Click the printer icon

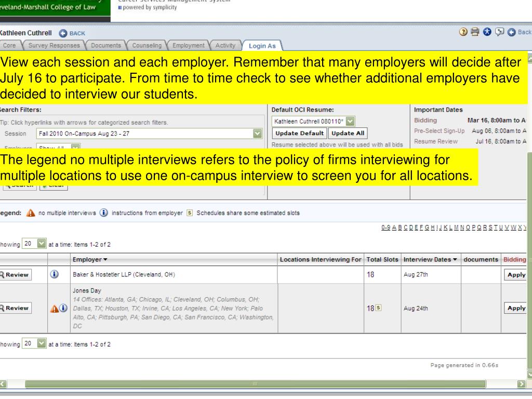pos(475,32)
